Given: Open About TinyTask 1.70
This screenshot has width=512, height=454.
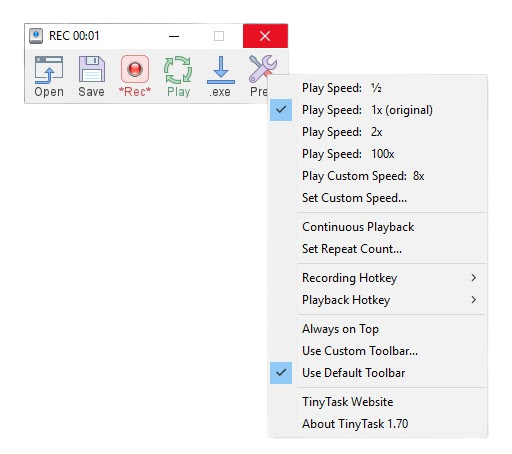Looking at the screenshot, I should (x=378, y=424).
